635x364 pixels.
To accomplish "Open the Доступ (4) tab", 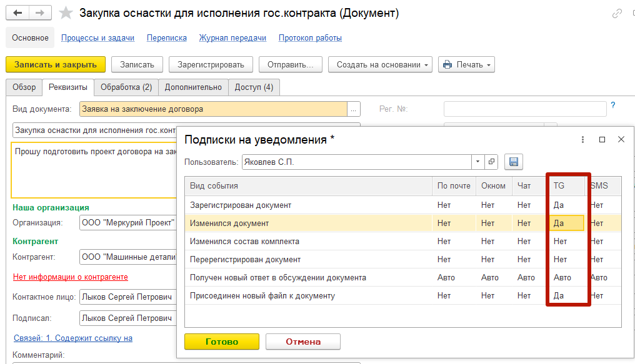I will (x=254, y=87).
